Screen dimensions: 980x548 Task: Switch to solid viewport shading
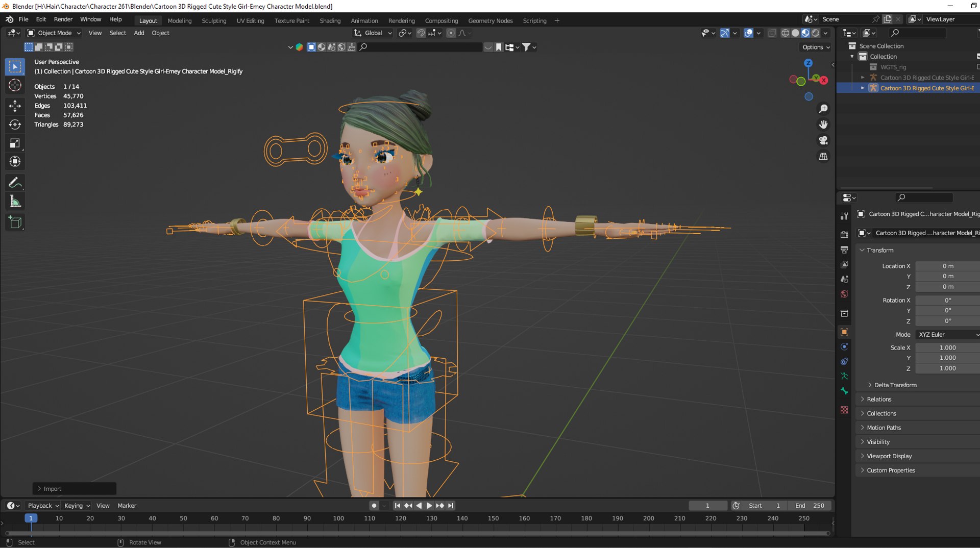(x=795, y=33)
